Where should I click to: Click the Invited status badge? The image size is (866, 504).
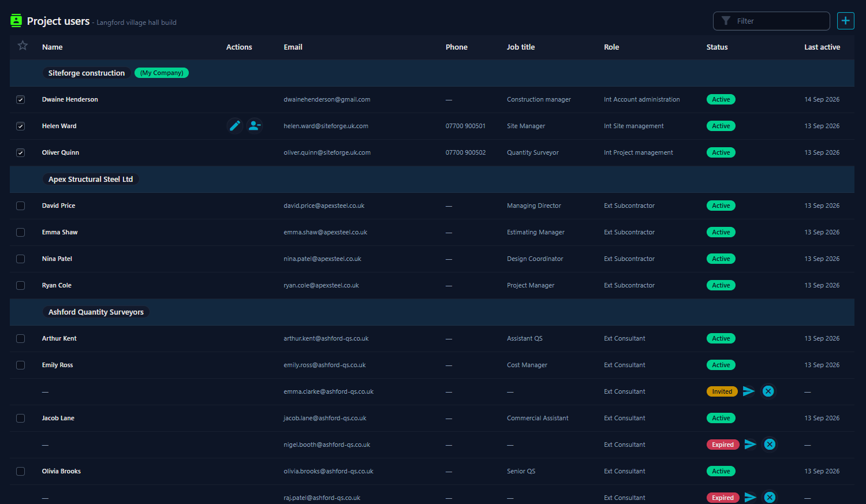tap(722, 391)
